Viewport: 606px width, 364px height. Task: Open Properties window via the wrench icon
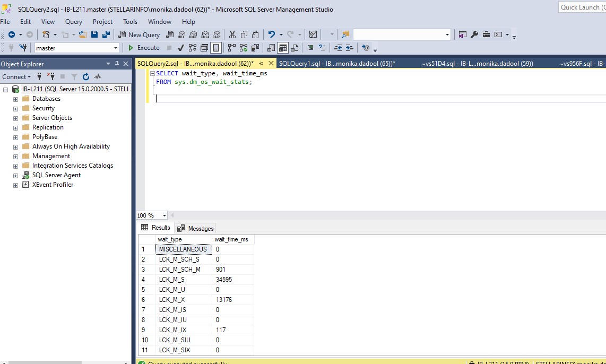pyautogui.click(x=474, y=34)
